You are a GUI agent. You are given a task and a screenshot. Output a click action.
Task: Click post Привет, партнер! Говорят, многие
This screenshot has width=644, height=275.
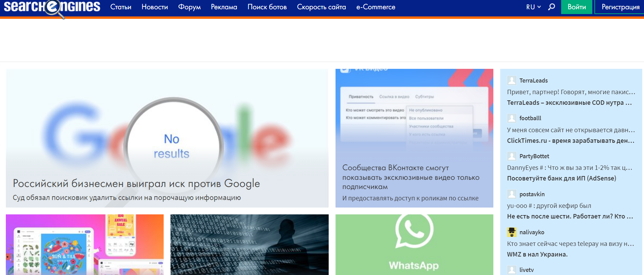[x=571, y=92]
